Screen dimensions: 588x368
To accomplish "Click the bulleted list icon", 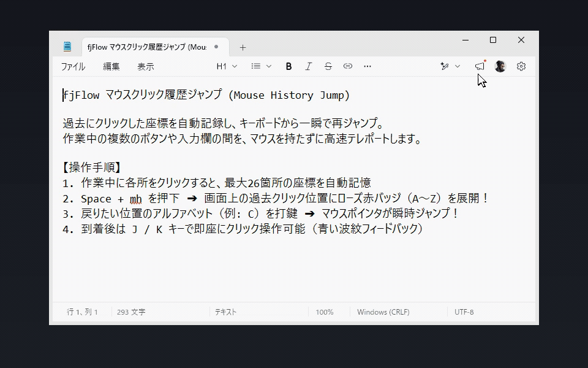I will click(x=256, y=66).
